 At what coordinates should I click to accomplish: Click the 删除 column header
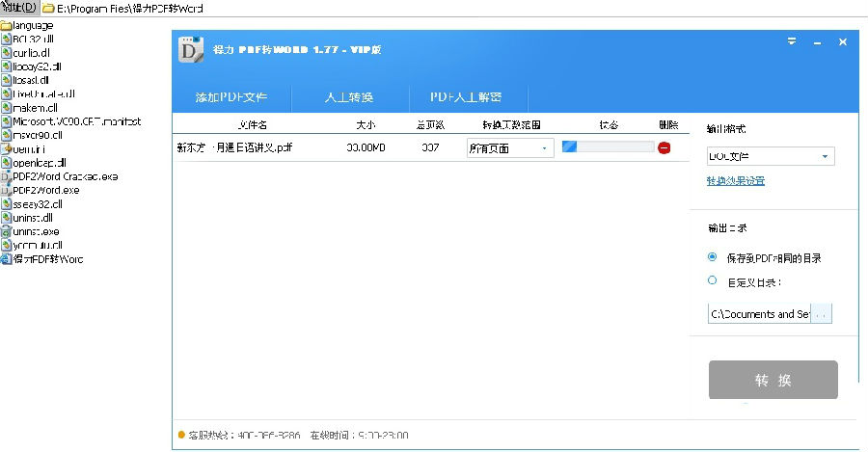pos(668,125)
